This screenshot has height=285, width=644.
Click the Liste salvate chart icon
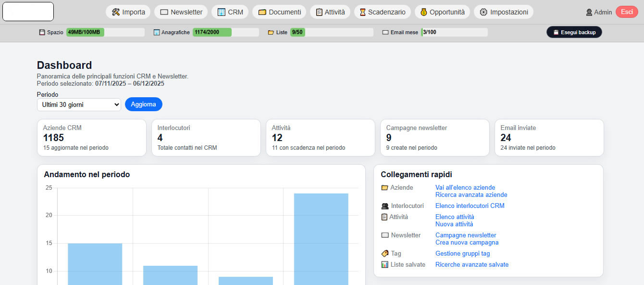(x=384, y=264)
